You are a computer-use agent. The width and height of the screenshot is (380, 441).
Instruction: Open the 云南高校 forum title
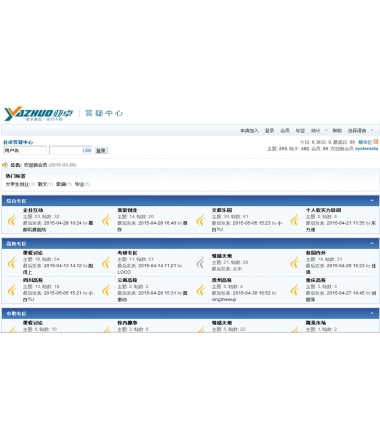pyautogui.click(x=127, y=280)
